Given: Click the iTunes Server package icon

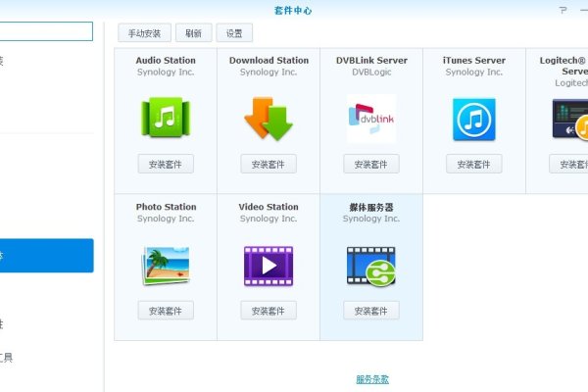Looking at the screenshot, I should point(474,119).
